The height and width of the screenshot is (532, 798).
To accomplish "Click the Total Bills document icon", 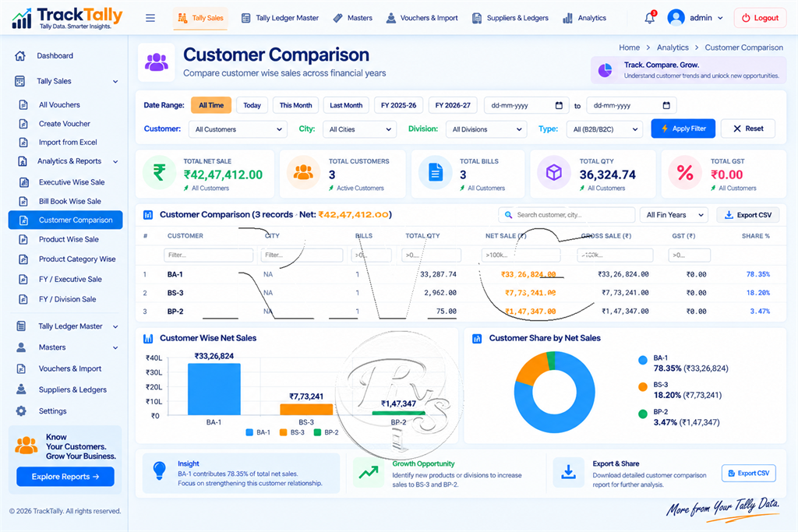I will tap(435, 172).
